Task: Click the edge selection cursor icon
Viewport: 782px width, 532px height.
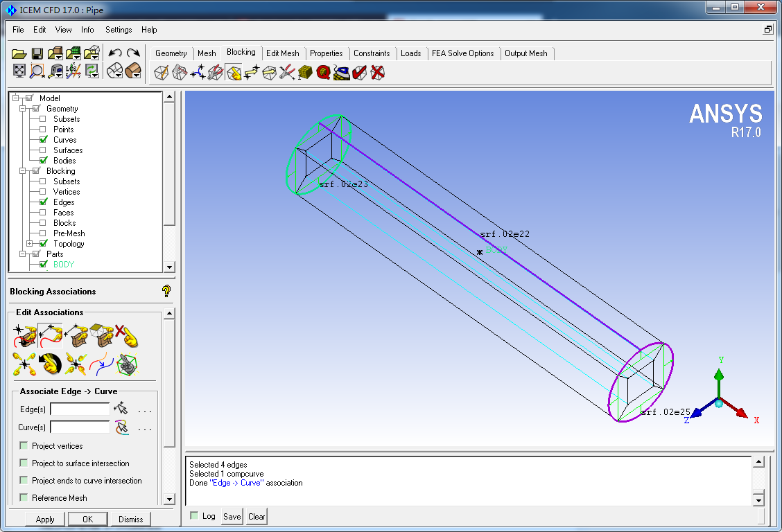Action: (121, 409)
